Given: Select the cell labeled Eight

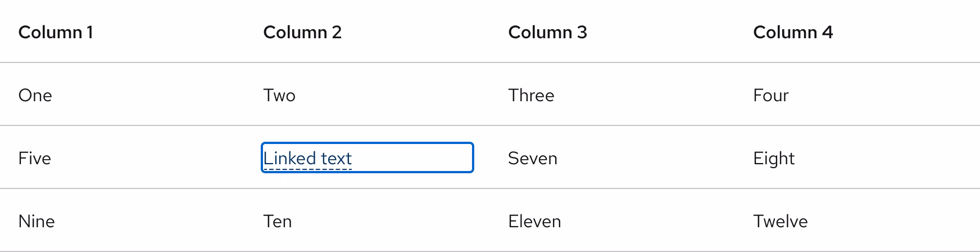Looking at the screenshot, I should pos(774,158).
